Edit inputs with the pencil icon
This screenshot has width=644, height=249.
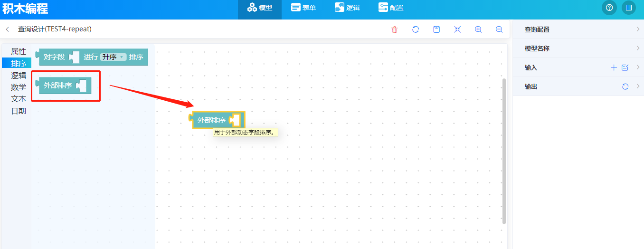click(625, 68)
